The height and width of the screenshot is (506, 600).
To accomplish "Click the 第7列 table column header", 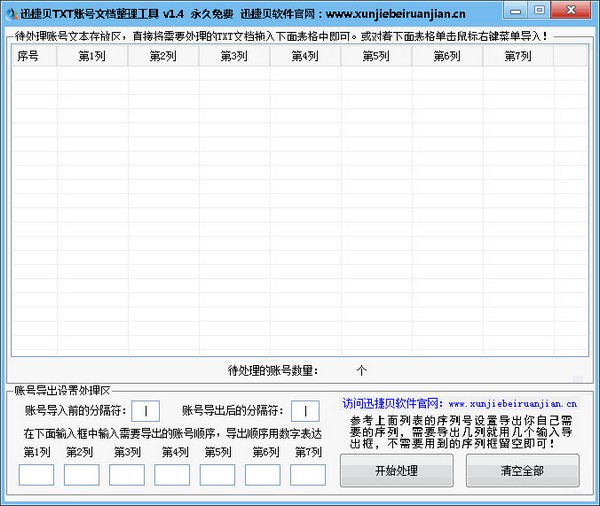I will pyautogui.click(x=518, y=56).
